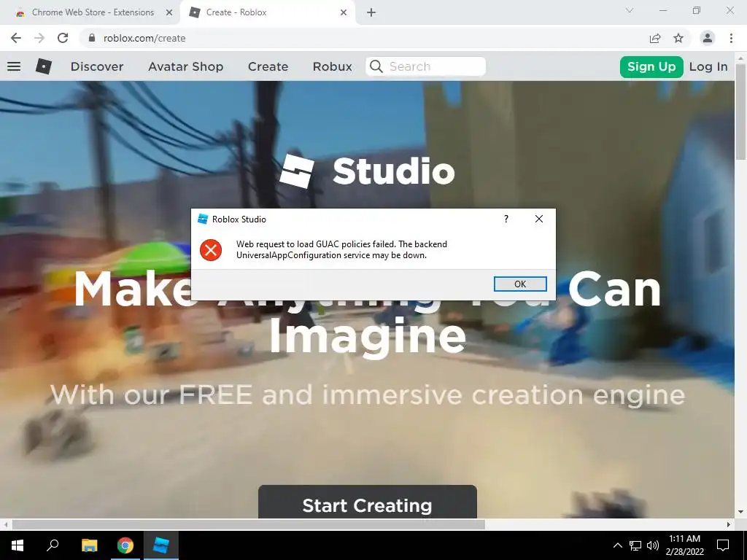Open Discover in the Roblox navbar
This screenshot has width=747, height=560.
[x=97, y=66]
